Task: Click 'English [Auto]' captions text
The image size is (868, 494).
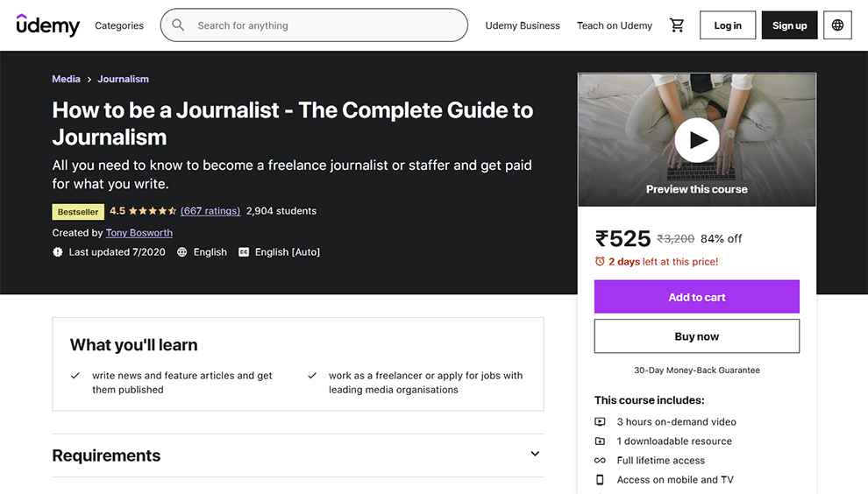Action: [288, 252]
